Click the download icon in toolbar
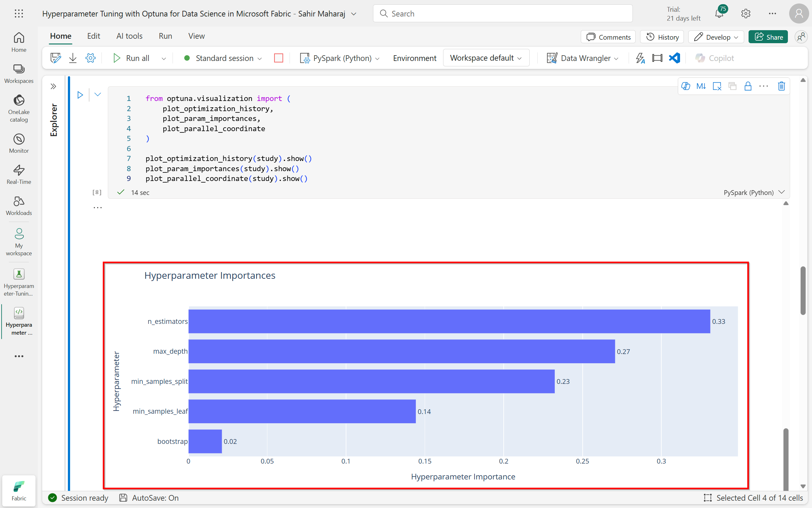This screenshot has height=508, width=812. click(x=73, y=58)
